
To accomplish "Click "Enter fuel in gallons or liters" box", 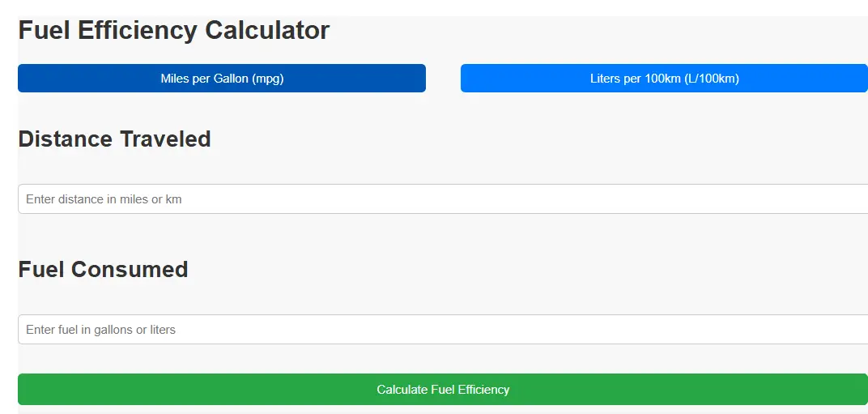I will (x=443, y=330).
